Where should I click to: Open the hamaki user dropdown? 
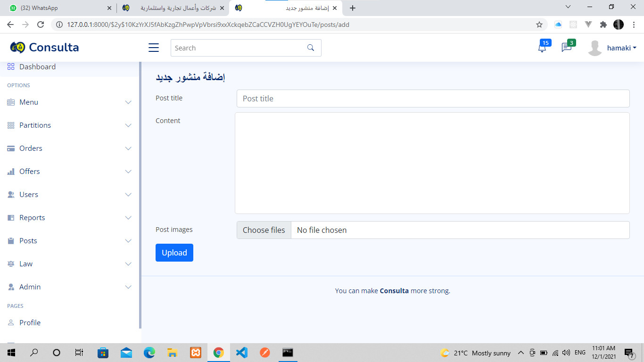click(x=622, y=48)
